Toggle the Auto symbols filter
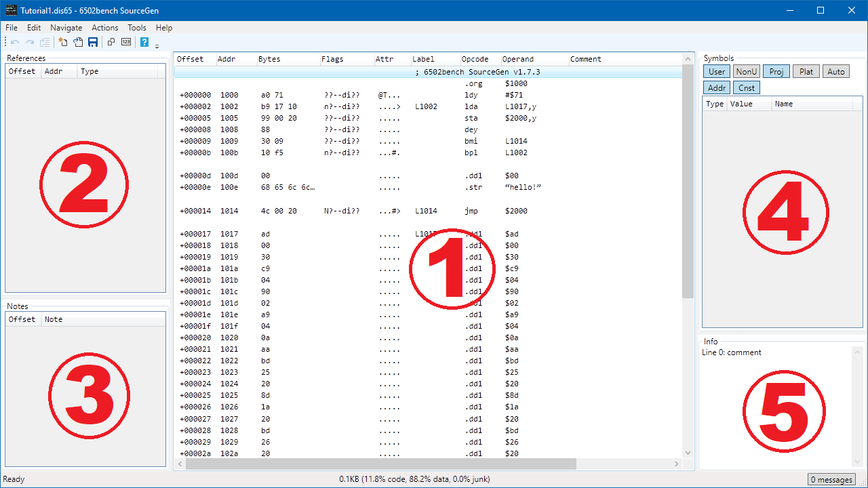This screenshot has height=488, width=868. click(836, 71)
